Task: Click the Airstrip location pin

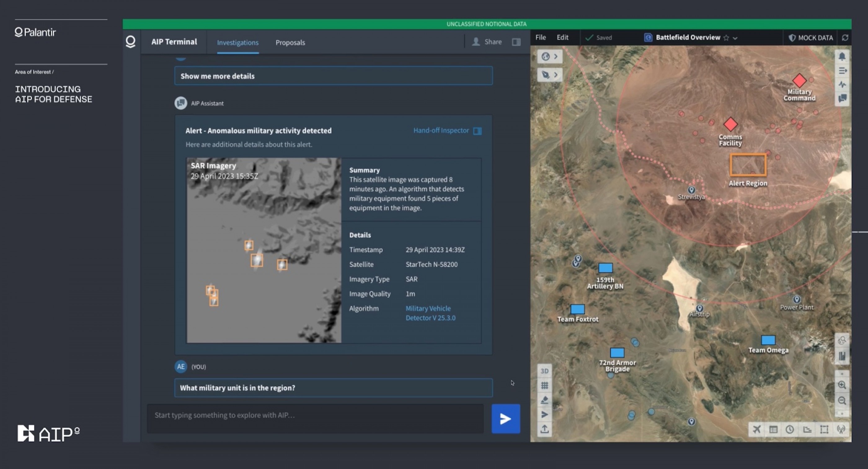Action: (700, 308)
